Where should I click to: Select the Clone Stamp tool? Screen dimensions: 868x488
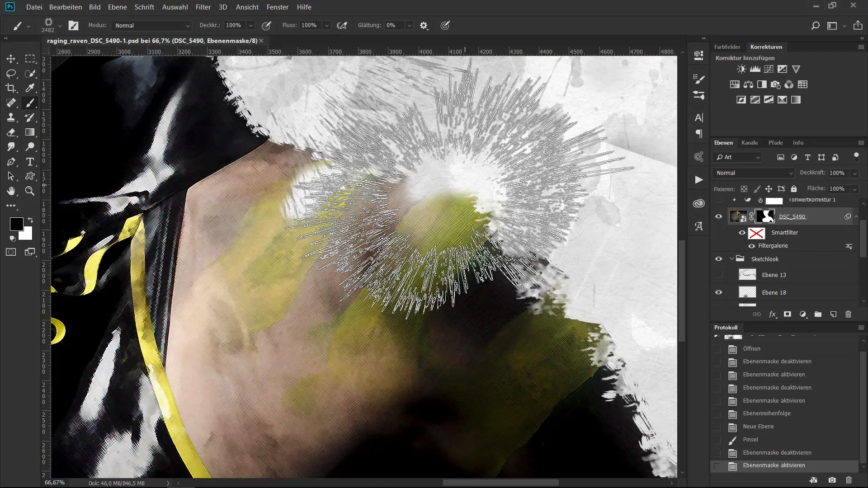[11, 117]
